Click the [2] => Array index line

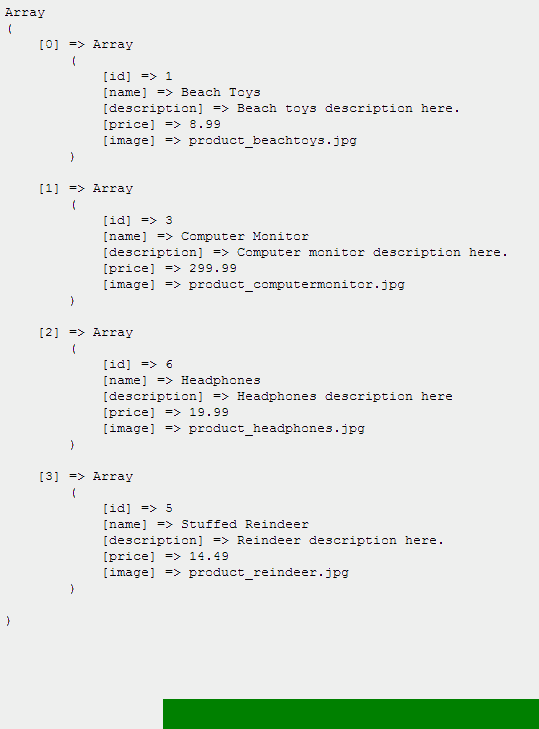pyautogui.click(x=86, y=332)
